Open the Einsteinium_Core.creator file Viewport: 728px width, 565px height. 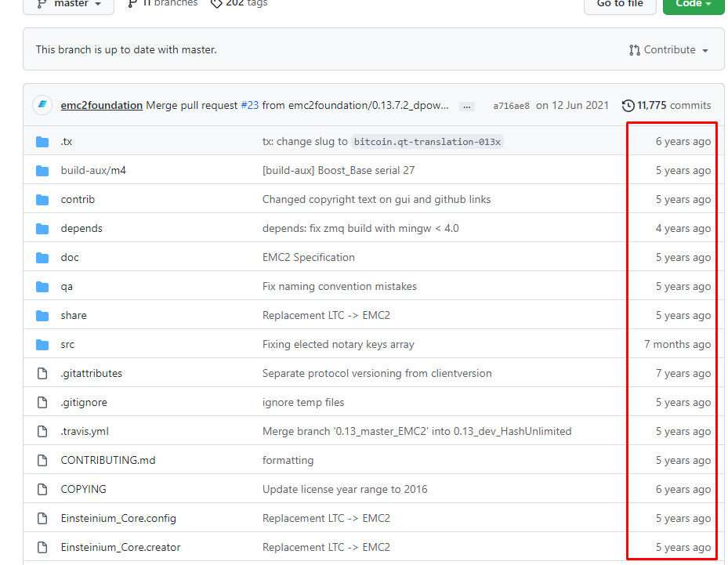pos(121,547)
